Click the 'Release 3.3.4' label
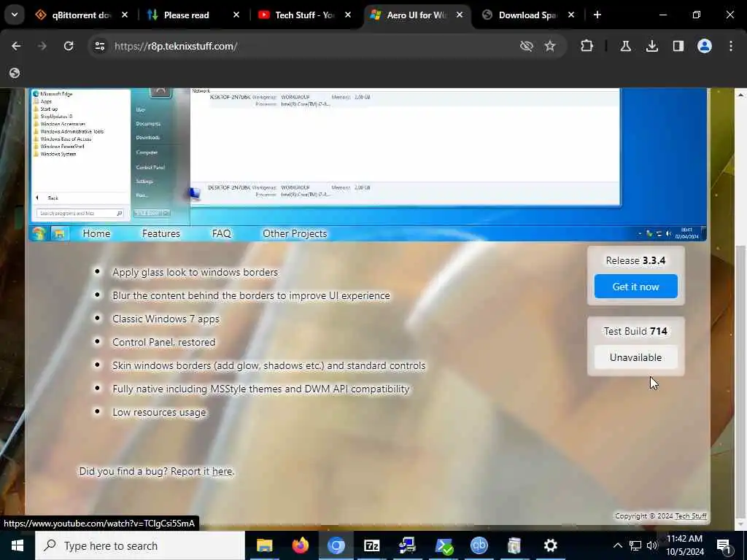Image resolution: width=747 pixels, height=560 pixels. click(x=635, y=261)
